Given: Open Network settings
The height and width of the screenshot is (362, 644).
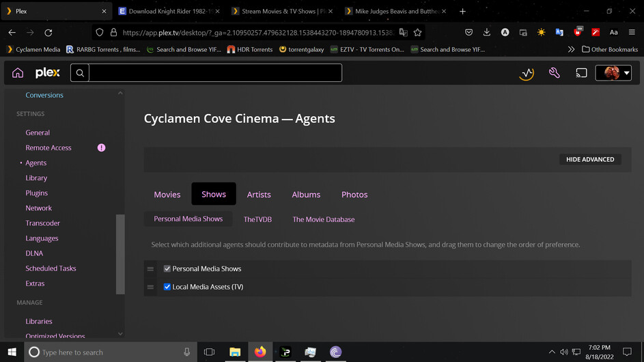Looking at the screenshot, I should click(x=39, y=208).
